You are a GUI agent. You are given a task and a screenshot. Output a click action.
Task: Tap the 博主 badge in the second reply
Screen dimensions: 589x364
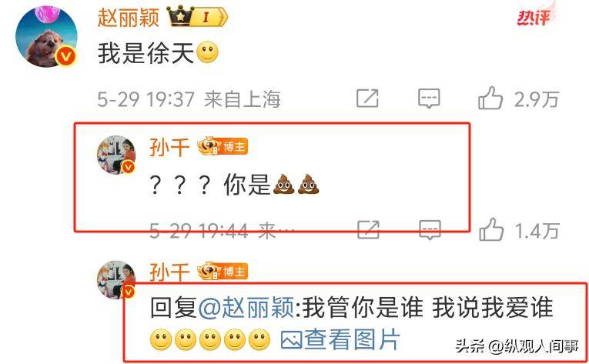click(x=223, y=271)
